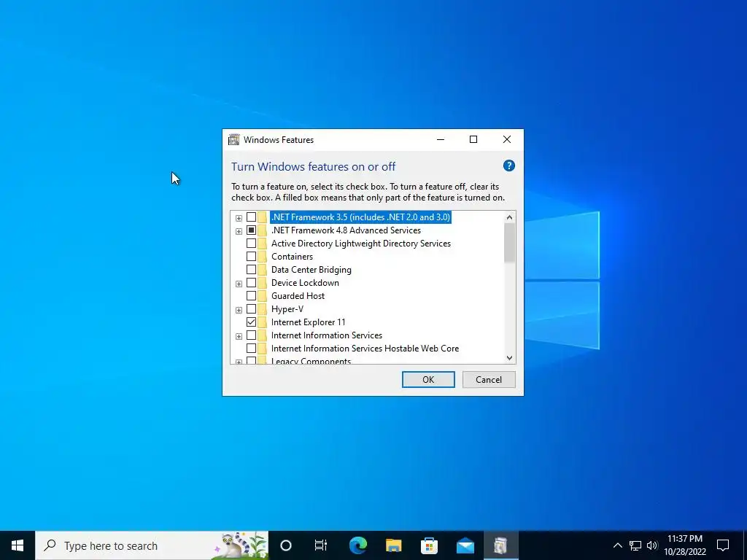The height and width of the screenshot is (560, 747).
Task: Open the notification center icon
Action: click(723, 545)
